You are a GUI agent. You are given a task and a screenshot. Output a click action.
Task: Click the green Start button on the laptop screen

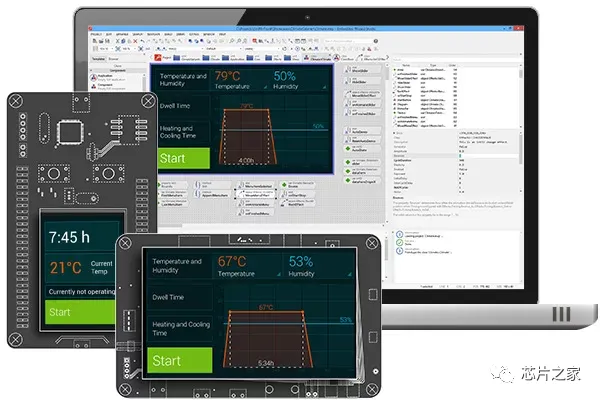[x=181, y=159]
